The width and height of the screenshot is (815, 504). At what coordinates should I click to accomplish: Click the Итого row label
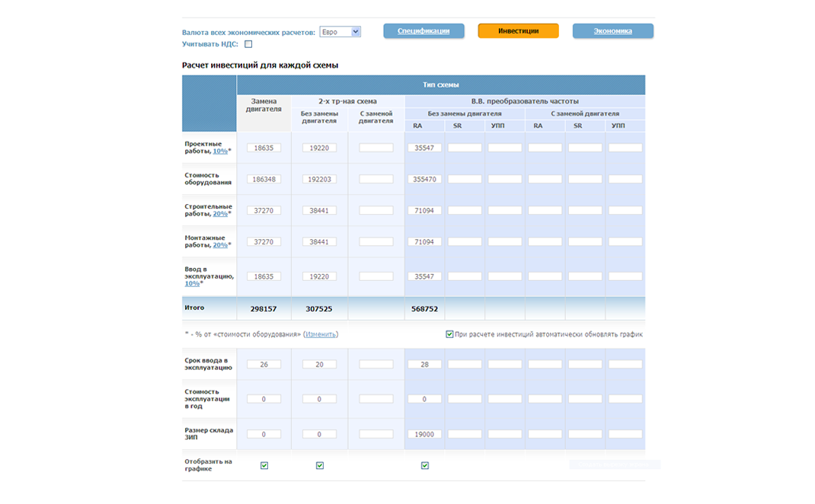pyautogui.click(x=194, y=308)
